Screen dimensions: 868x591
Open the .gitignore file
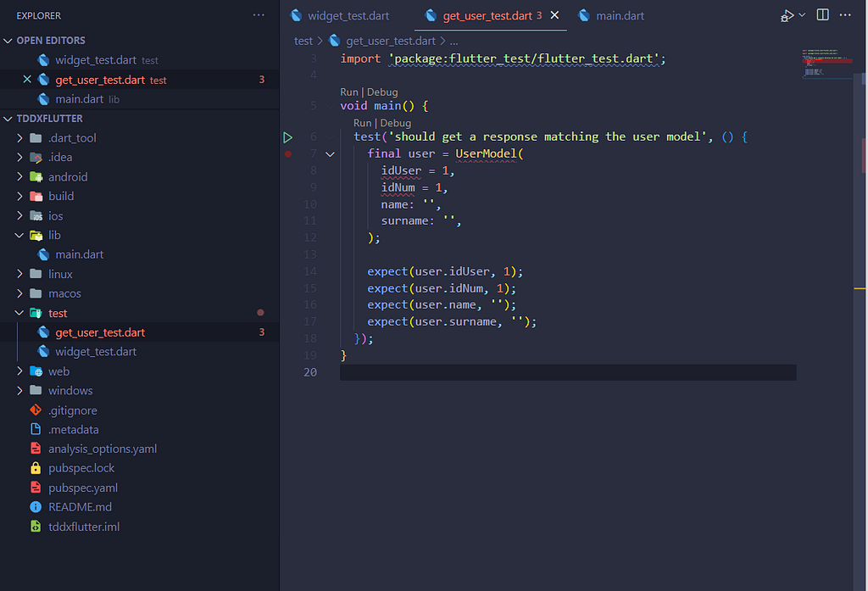pos(73,410)
